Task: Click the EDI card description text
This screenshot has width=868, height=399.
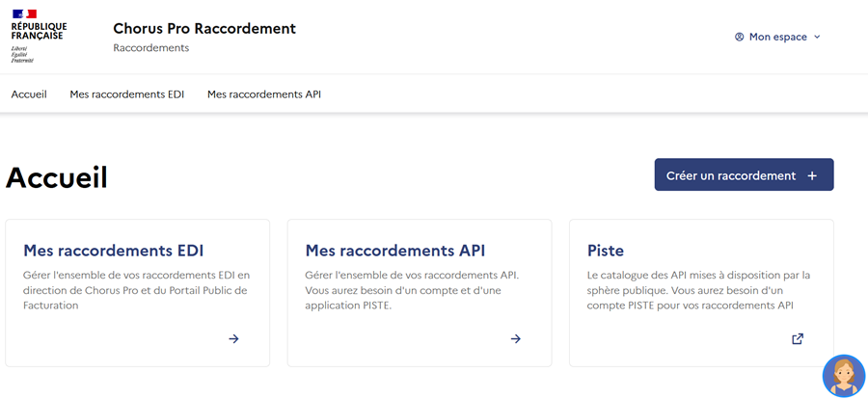Action: click(136, 290)
